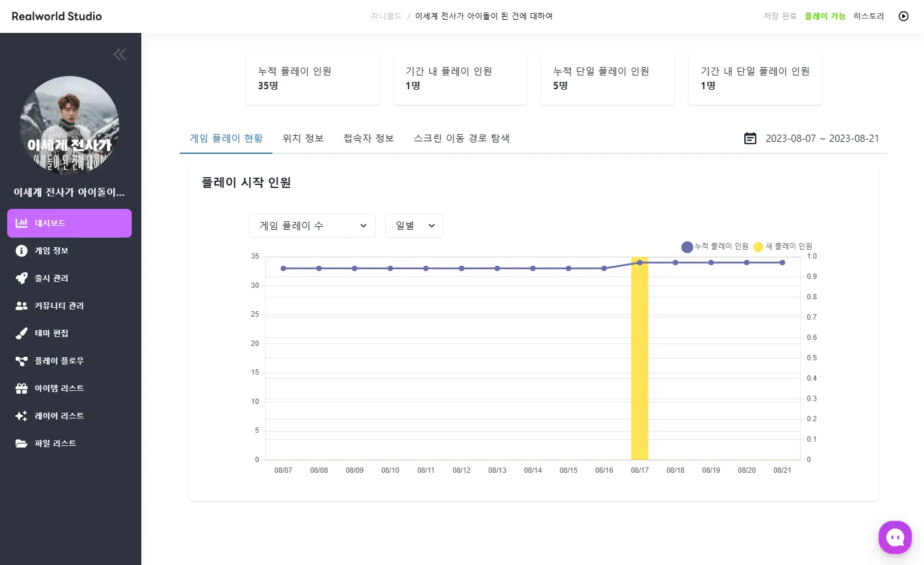Expand the 일별 period dropdown

click(414, 226)
